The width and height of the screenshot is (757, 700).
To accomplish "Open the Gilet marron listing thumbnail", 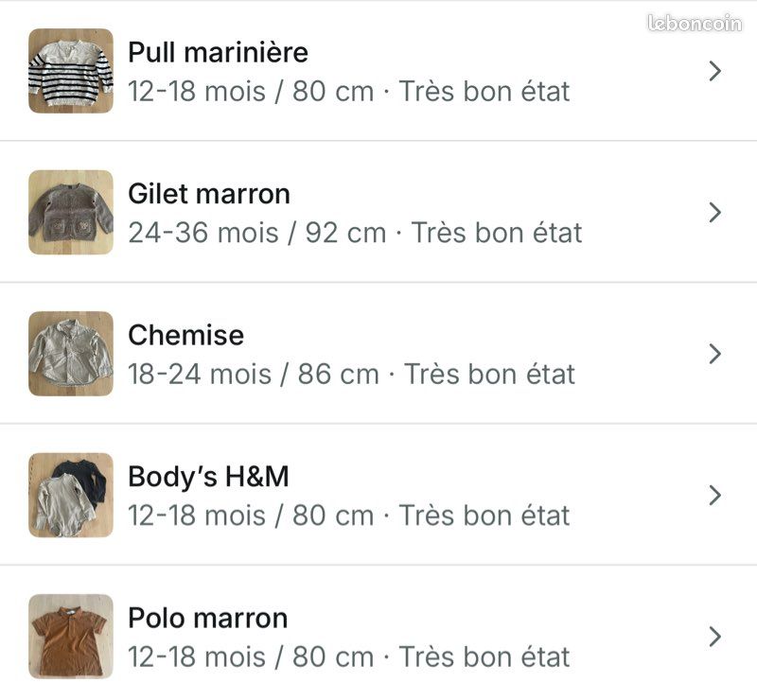I will click(70, 212).
